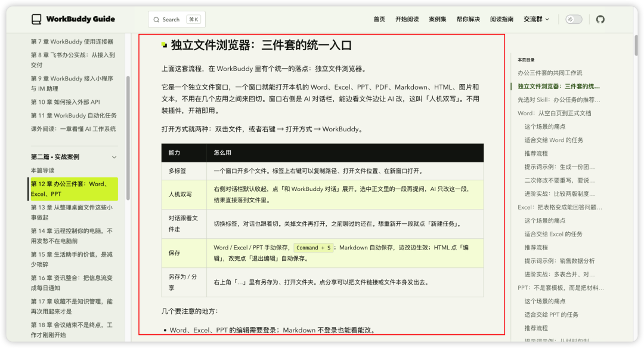Image resolution: width=644 pixels, height=348 pixels.
Task: Open 第 13 章 从整理桌面文件 chapter
Action: click(x=72, y=213)
